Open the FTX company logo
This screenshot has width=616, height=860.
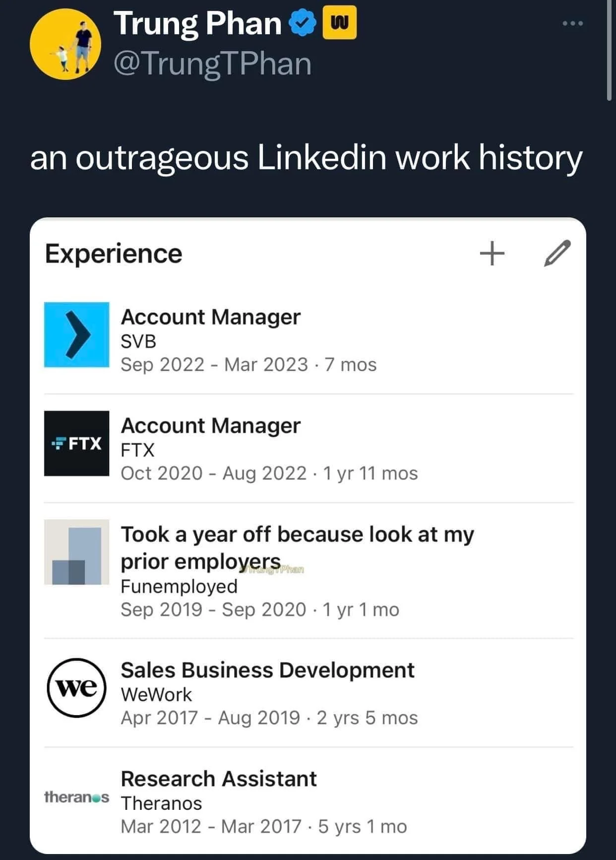[x=76, y=443]
